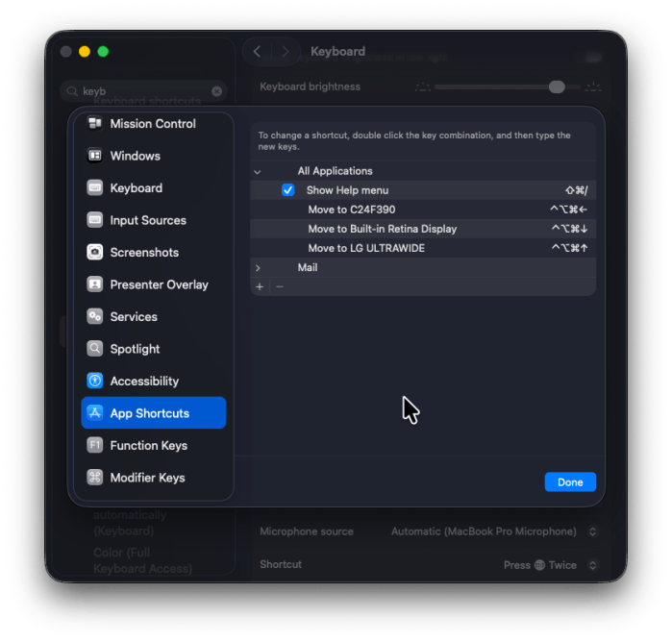Select Function Keys in the sidebar
The height and width of the screenshot is (642, 672).
pyautogui.click(x=148, y=446)
